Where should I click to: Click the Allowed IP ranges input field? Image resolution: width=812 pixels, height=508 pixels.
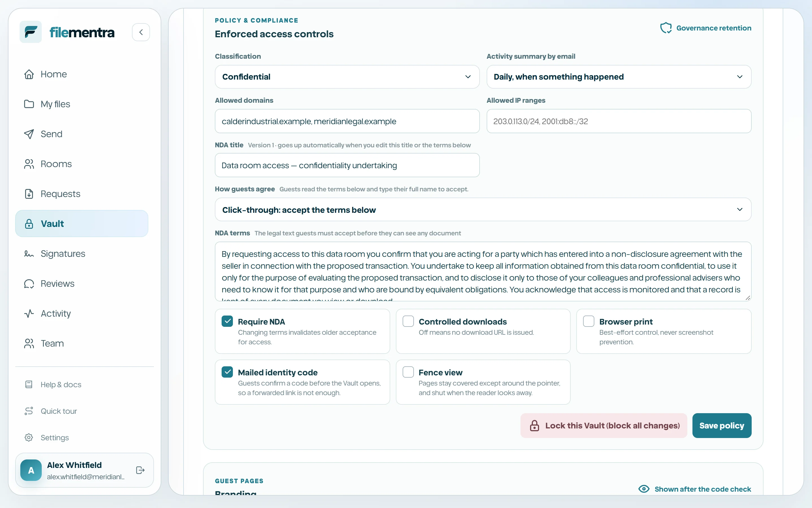point(619,121)
